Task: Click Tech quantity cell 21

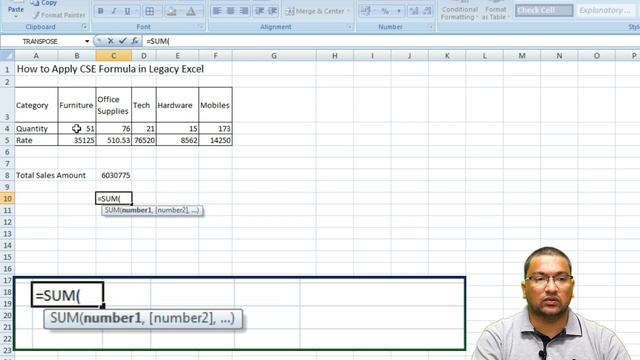Action: coord(144,129)
